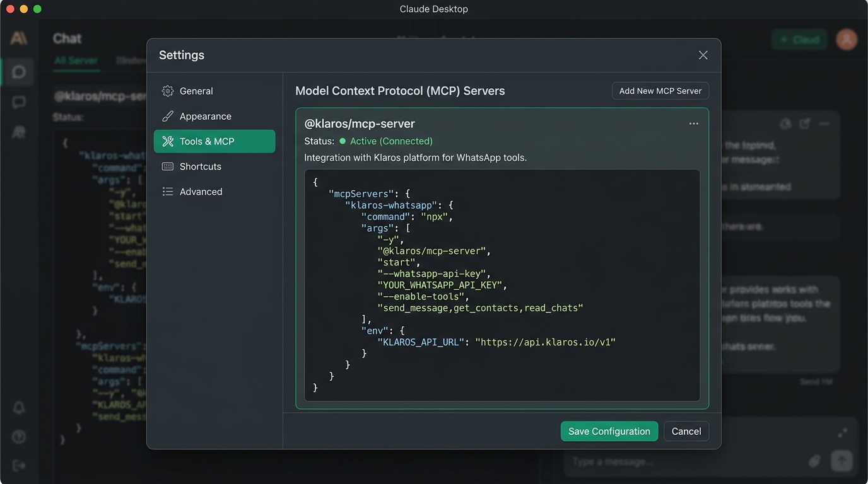Click the "npx" command value
Viewport: 868px width, 484px height.
[x=435, y=217]
